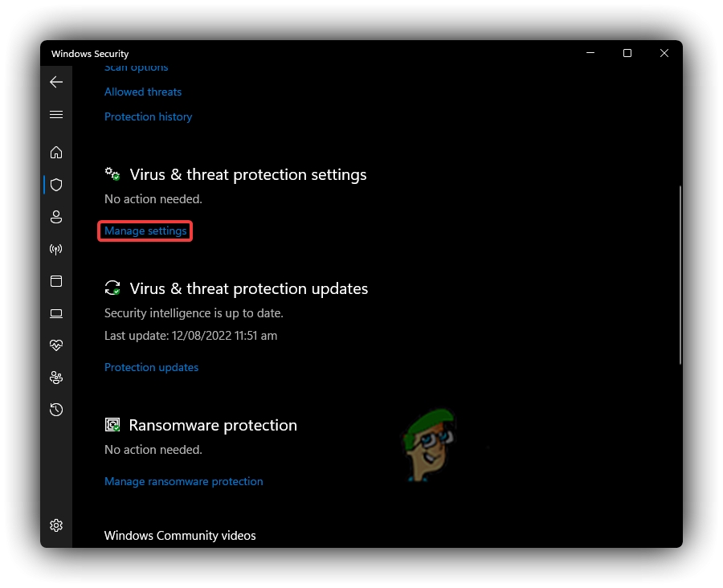Click the Protection updates link
This screenshot has height=588, width=723.
coord(151,368)
